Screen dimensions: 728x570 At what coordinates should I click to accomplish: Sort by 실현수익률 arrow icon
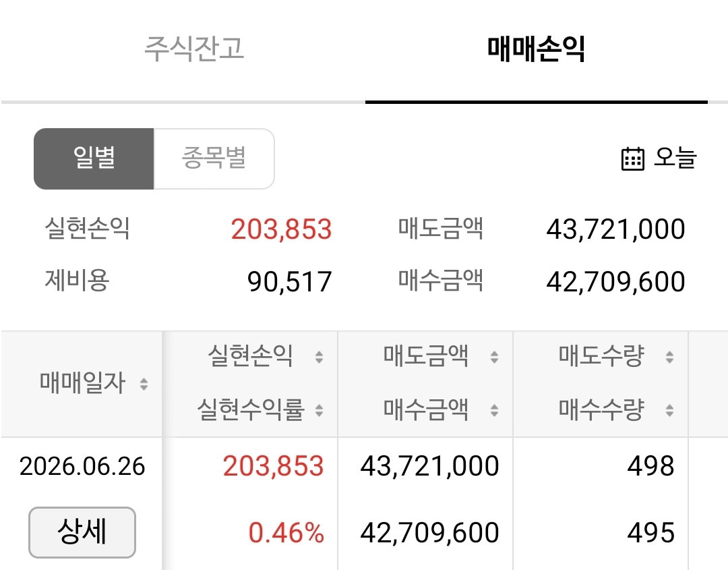tap(319, 410)
